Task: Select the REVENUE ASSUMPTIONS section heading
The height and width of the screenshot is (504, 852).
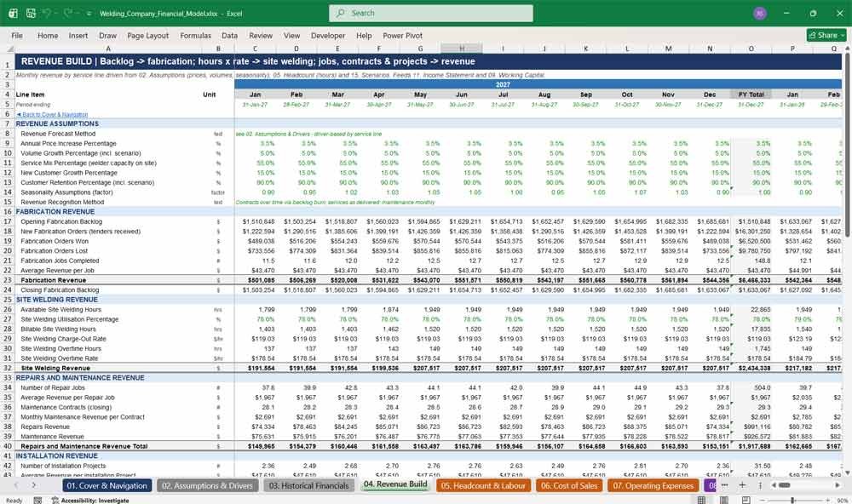Action: [57, 123]
